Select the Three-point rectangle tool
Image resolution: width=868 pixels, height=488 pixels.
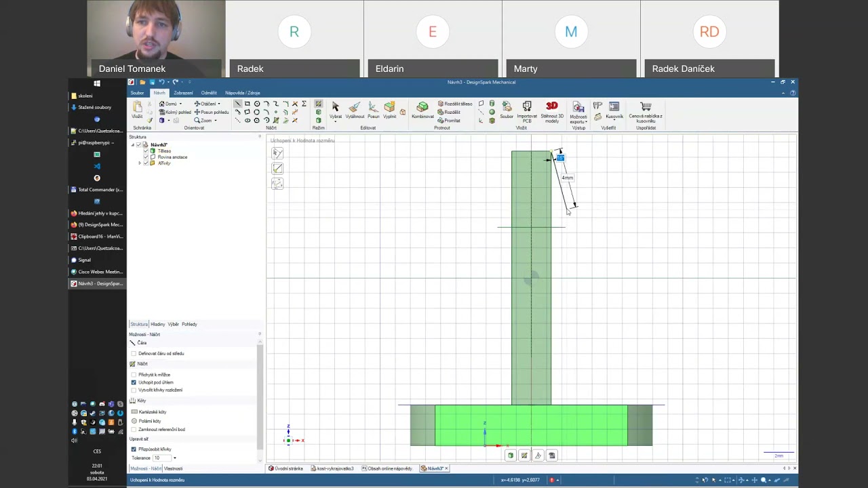[248, 112]
